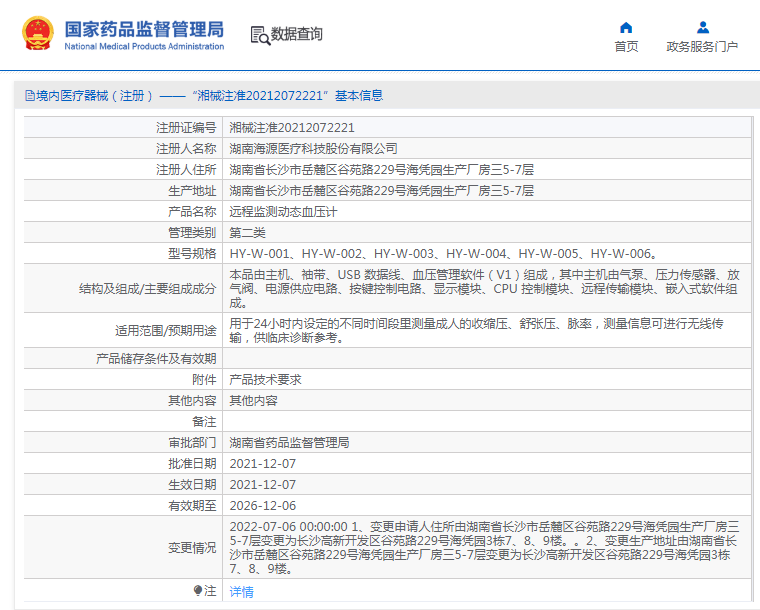The width and height of the screenshot is (760, 610).
Task: Click the 首页 home icon
Action: (x=626, y=27)
